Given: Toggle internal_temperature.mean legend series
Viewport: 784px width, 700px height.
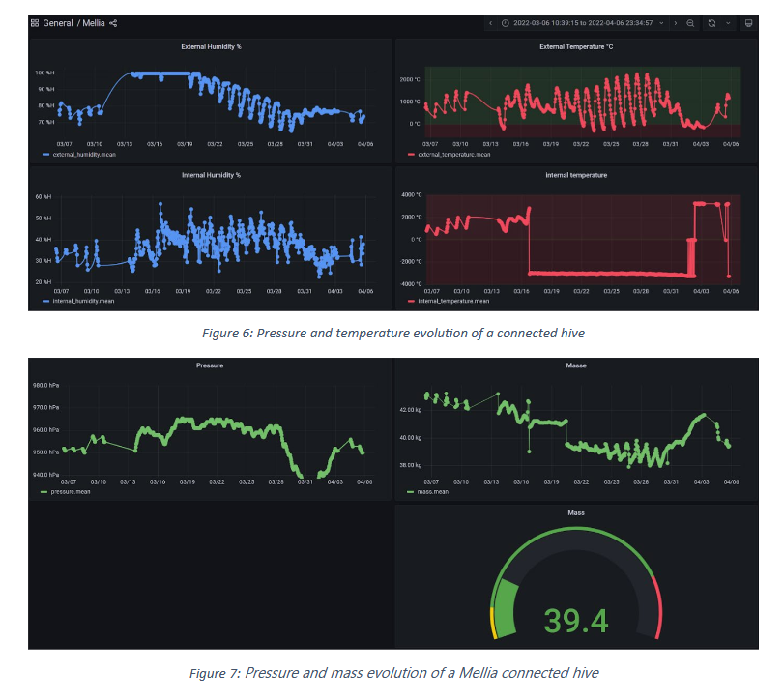Looking at the screenshot, I should [x=449, y=301].
